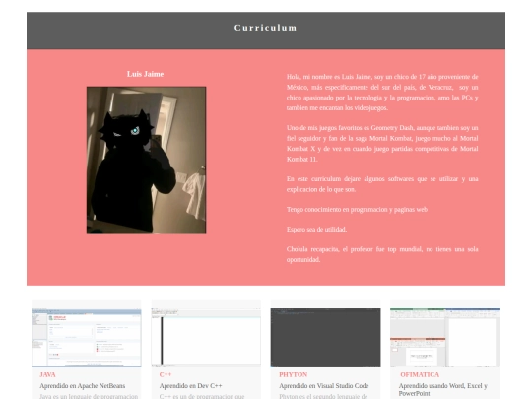Click the C++ card title
532x399 pixels.
pyautogui.click(x=166, y=375)
